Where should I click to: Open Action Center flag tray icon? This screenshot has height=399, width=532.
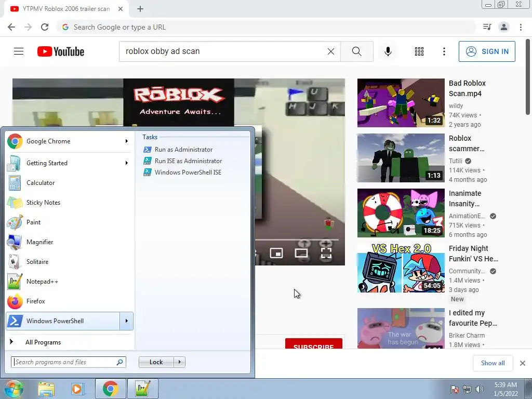(x=454, y=390)
